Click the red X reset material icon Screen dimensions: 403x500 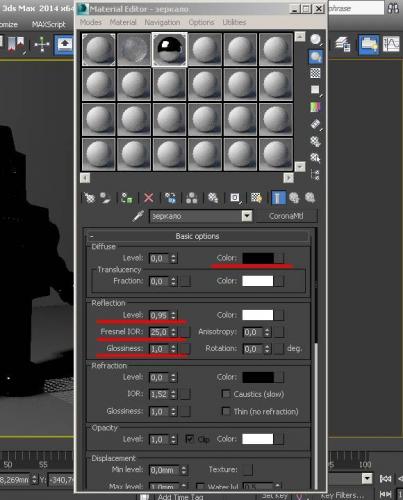[x=149, y=198]
